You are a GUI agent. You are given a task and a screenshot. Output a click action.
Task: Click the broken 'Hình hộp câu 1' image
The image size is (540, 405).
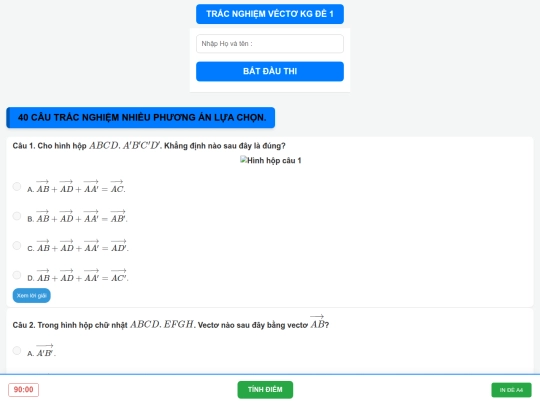click(270, 160)
